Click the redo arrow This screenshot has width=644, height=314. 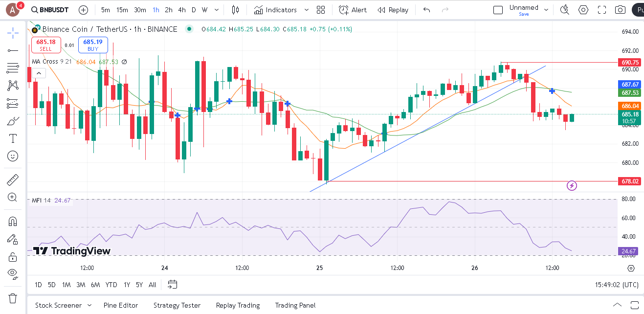[x=445, y=10]
